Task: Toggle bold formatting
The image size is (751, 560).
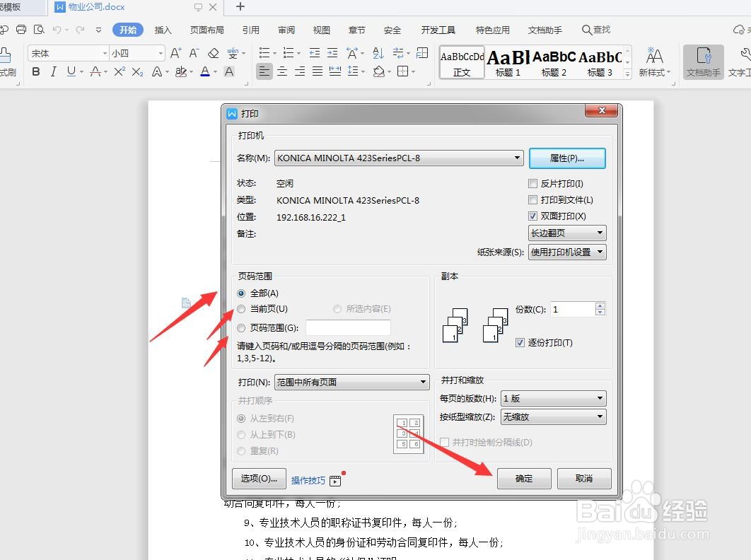Action: point(35,71)
